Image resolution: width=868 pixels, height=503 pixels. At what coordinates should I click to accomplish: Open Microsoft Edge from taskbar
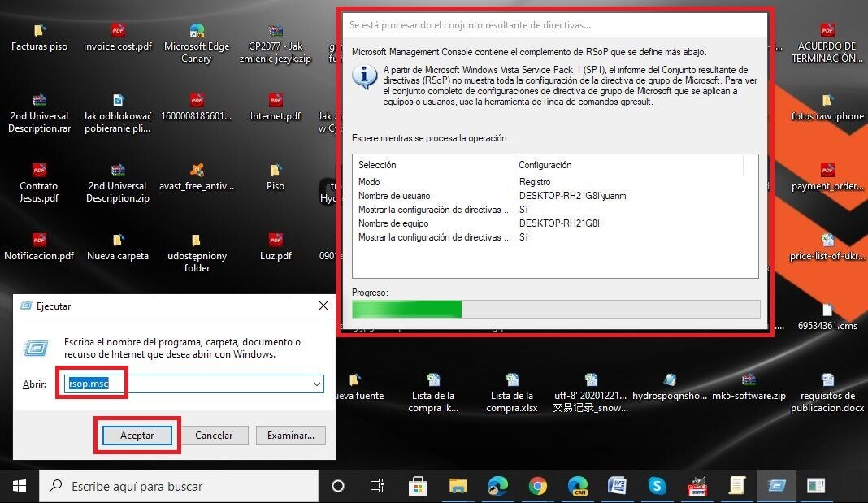[497, 487]
